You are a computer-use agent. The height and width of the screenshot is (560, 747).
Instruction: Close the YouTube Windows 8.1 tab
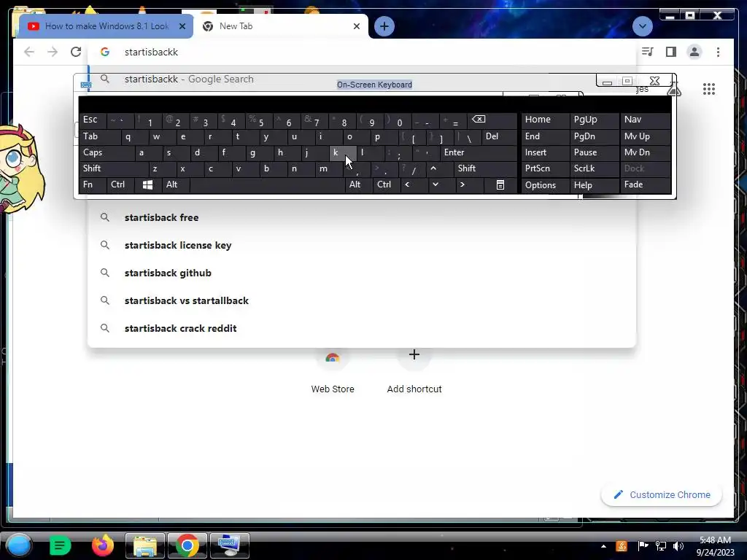182,26
